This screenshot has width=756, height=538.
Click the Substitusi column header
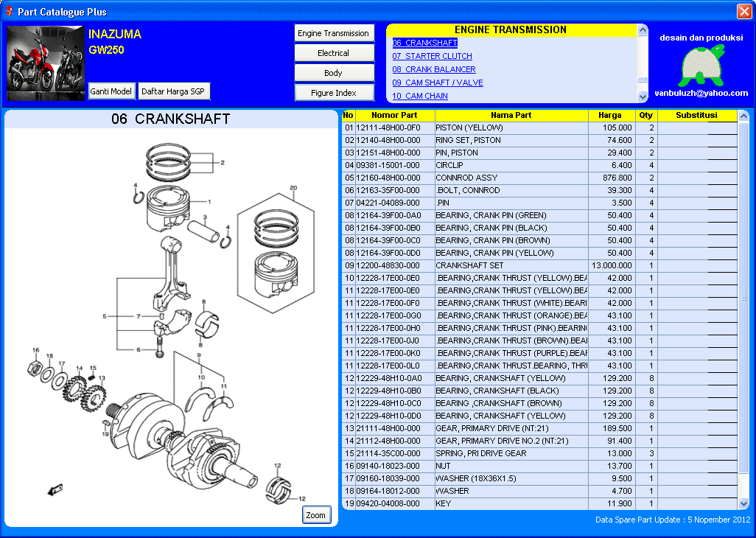[x=697, y=115]
